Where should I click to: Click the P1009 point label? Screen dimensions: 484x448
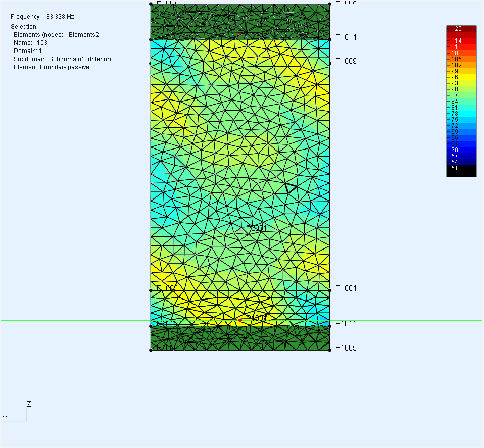coord(346,61)
